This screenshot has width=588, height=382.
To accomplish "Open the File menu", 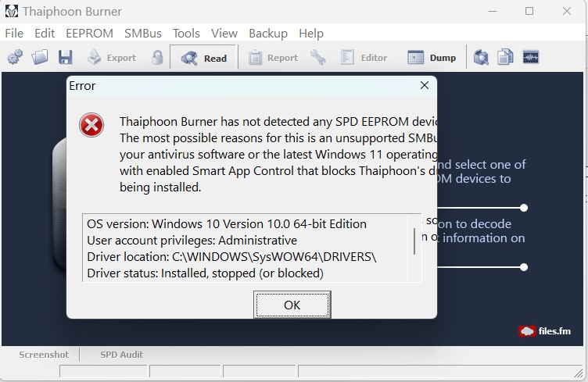I will [x=14, y=34].
